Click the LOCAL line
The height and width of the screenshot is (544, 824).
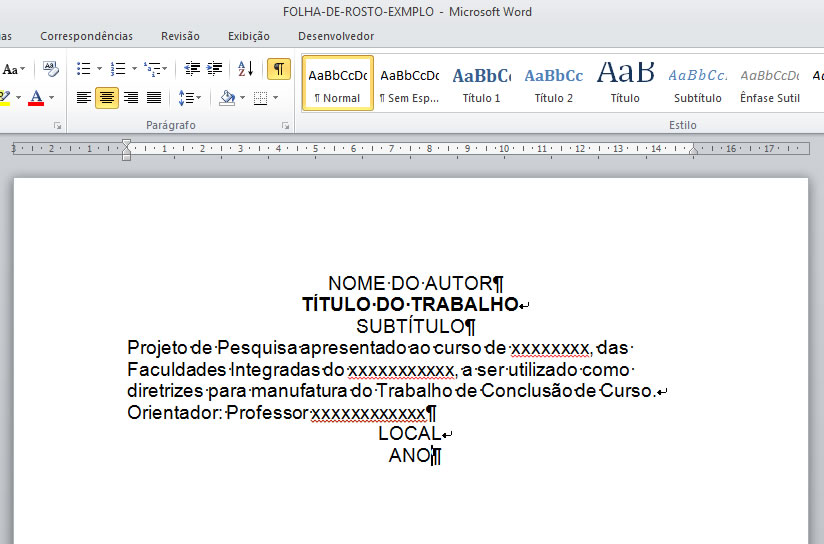click(415, 434)
